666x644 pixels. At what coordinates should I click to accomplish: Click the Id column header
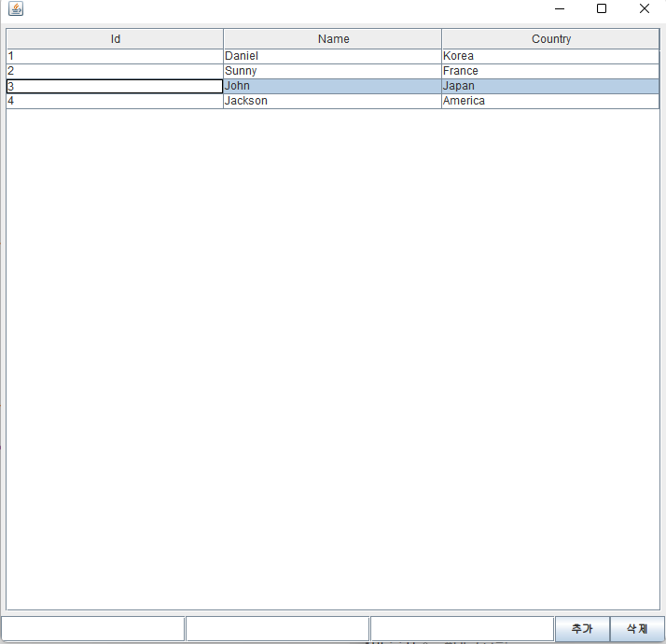point(115,38)
